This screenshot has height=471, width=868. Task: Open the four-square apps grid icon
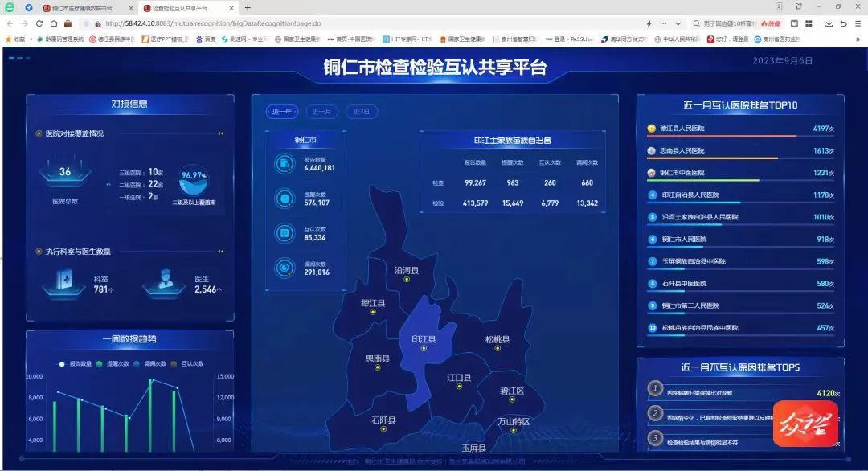[809, 23]
